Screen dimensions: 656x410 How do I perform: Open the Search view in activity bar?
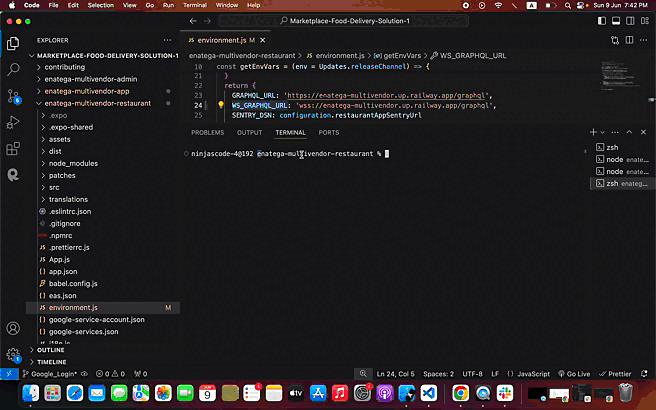(x=13, y=70)
